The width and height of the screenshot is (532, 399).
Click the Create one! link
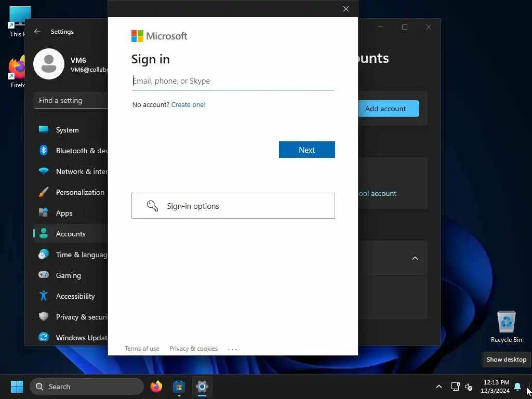click(x=188, y=105)
